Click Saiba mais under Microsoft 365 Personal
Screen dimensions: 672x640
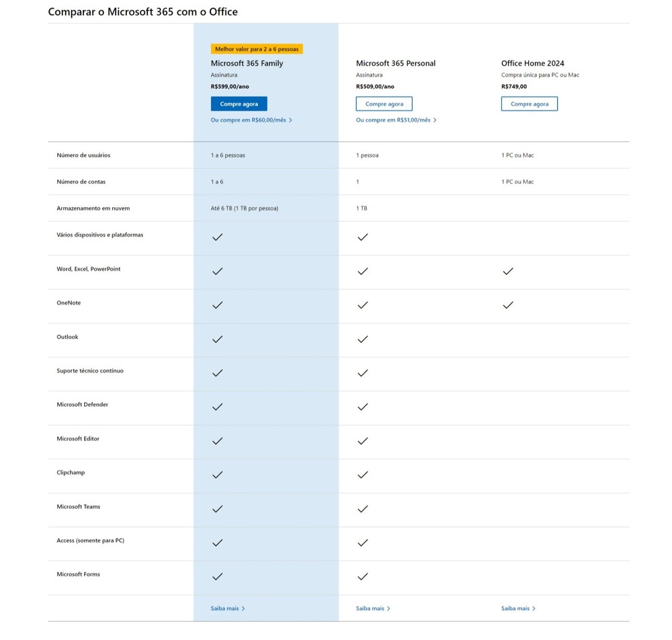pyautogui.click(x=373, y=608)
